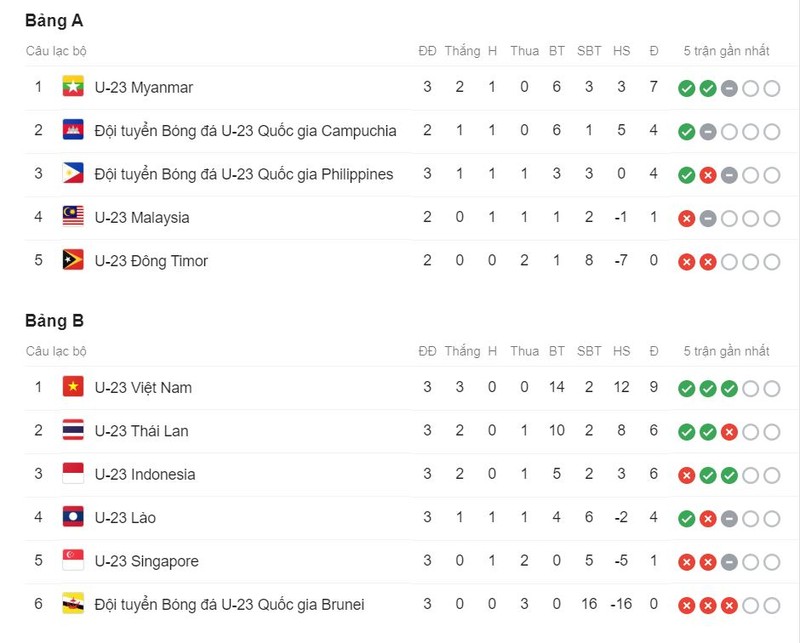Click Brunei's third red loss indicator
Viewport: 800px width, 643px height.
point(729,606)
